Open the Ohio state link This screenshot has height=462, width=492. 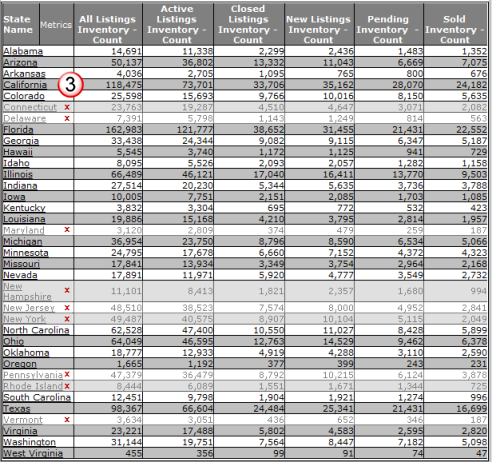point(14,341)
